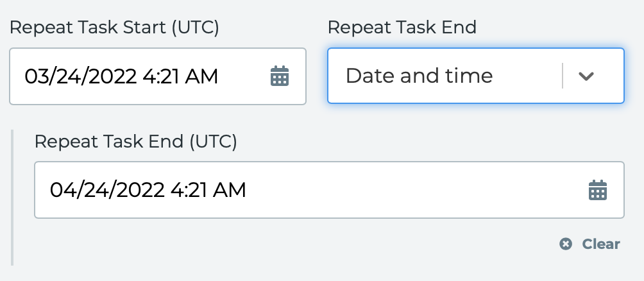Click time "4:21" in the end date field
Screen dimensions: 644x281
pyautogui.click(x=189, y=190)
